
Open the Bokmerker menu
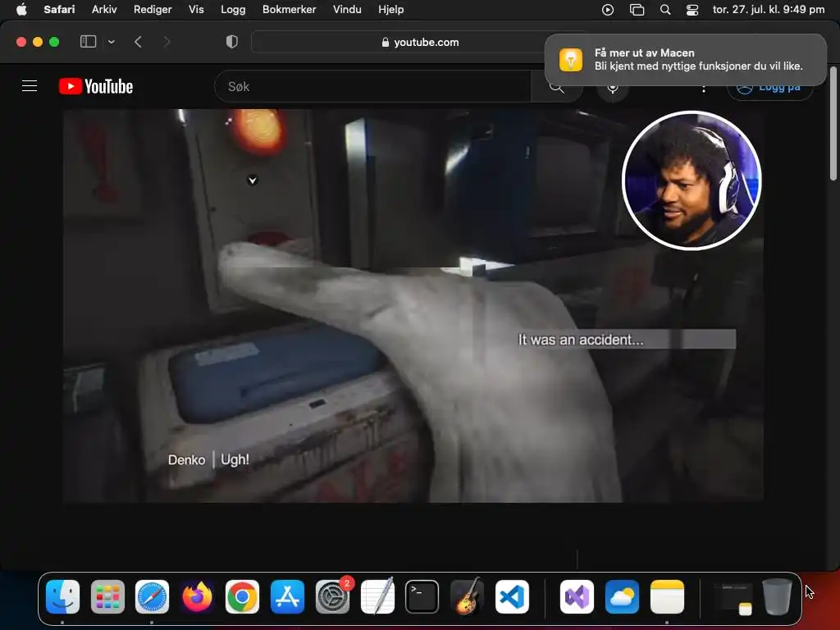[290, 10]
